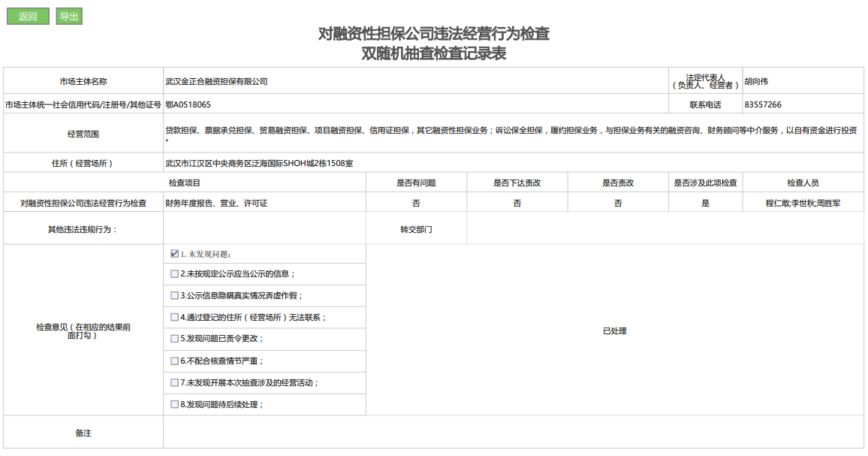Click the 住所（经营场所） label
The image size is (868, 456).
click(83, 164)
